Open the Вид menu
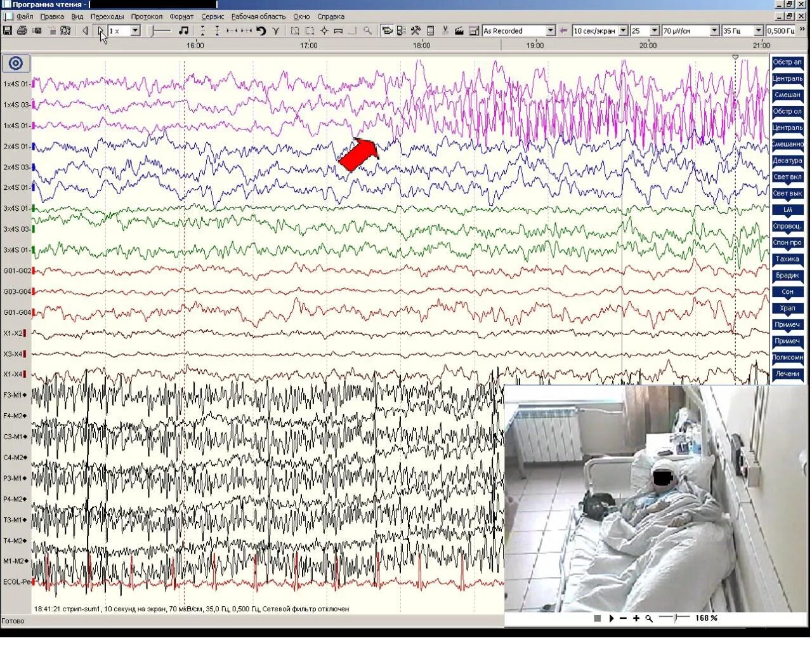This screenshot has height=650, width=812. click(x=77, y=17)
